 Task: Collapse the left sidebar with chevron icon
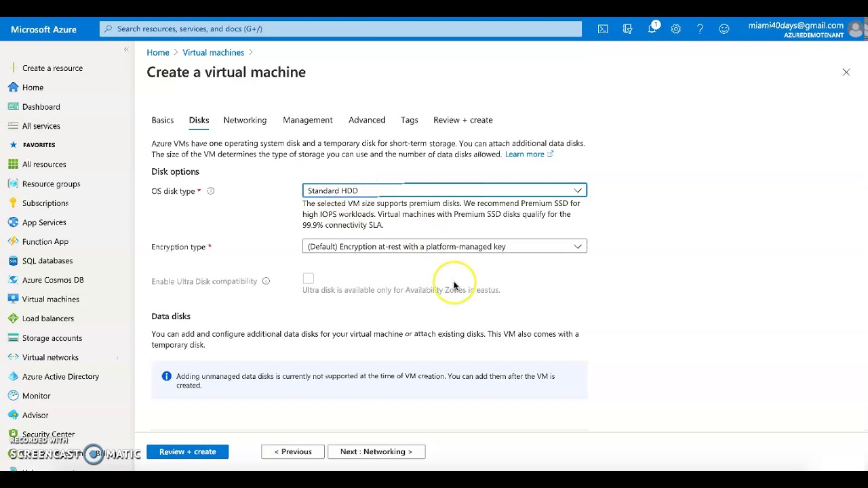coord(126,49)
